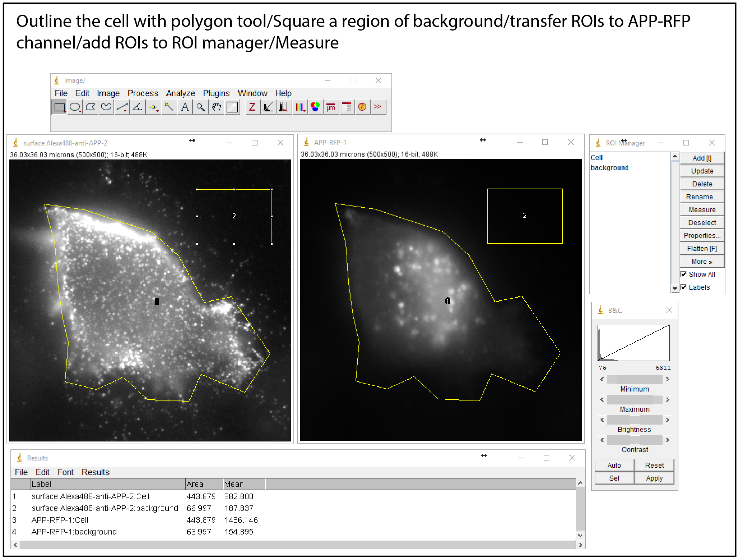Open the LUT color bars menu icon
The width and height of the screenshot is (738, 560).
(x=300, y=107)
